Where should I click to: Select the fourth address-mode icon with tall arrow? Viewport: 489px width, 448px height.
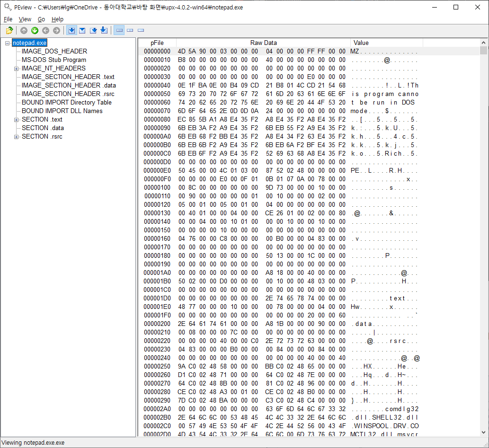(x=104, y=30)
